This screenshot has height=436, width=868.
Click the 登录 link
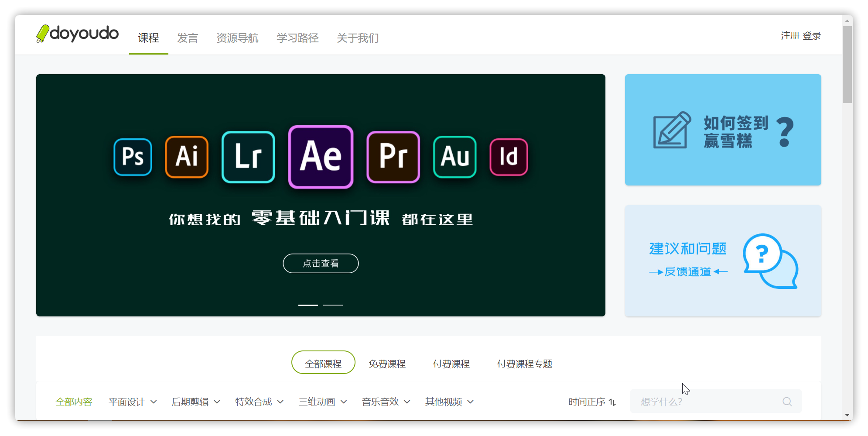click(x=812, y=36)
